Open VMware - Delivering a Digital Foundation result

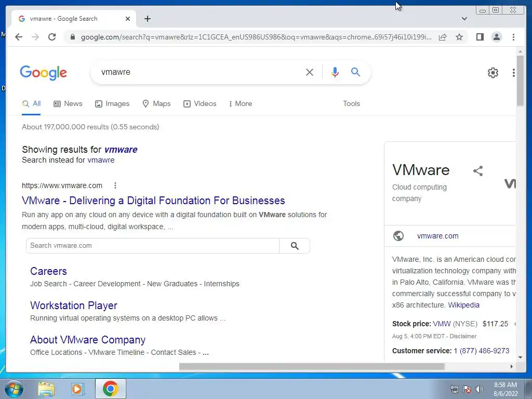(x=153, y=201)
